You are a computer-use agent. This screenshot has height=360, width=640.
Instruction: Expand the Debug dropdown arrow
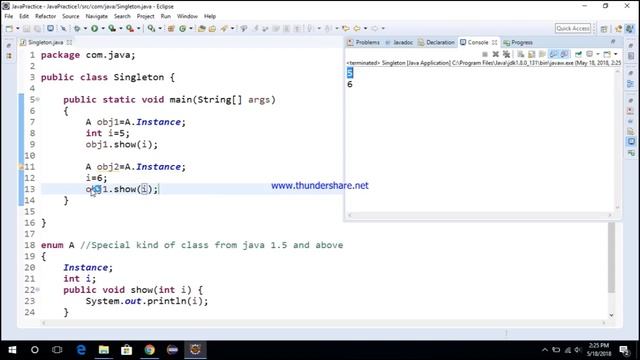85,29
